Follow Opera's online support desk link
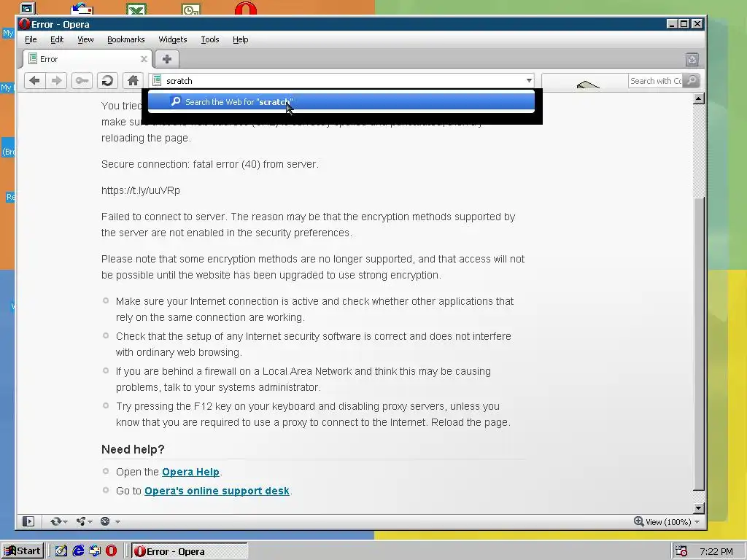This screenshot has height=560, width=747. coord(217,491)
